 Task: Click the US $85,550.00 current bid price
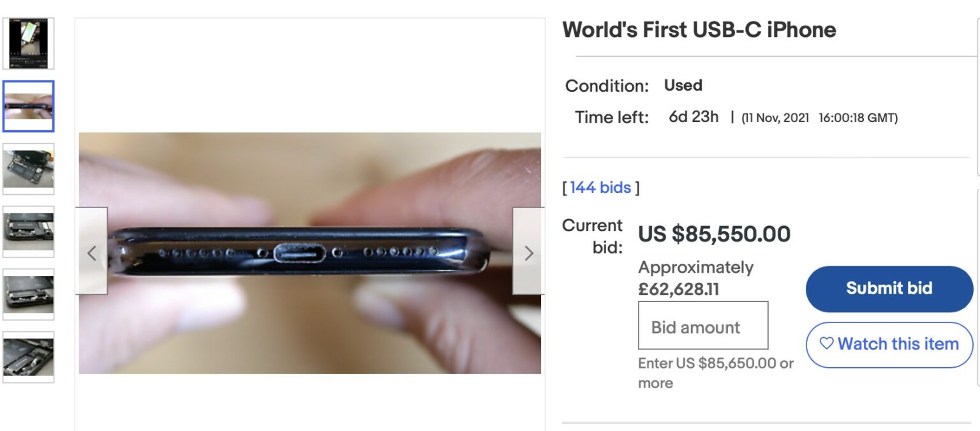tap(714, 234)
